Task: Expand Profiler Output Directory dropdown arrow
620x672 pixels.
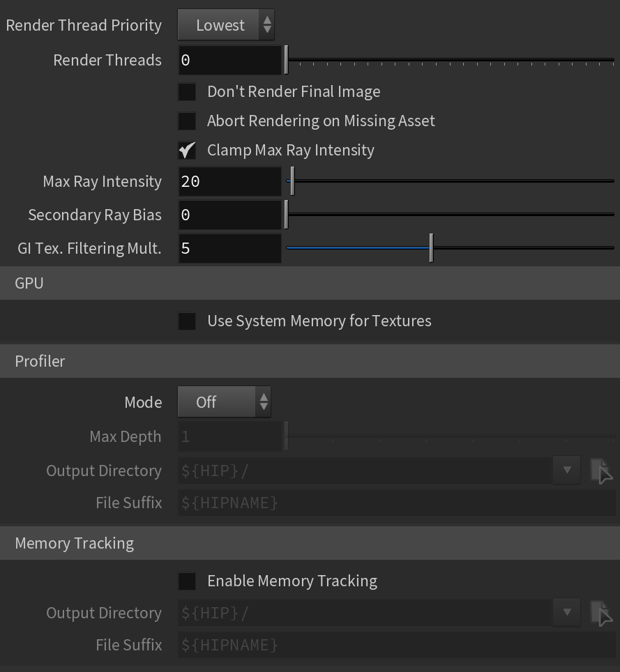Action: [567, 470]
